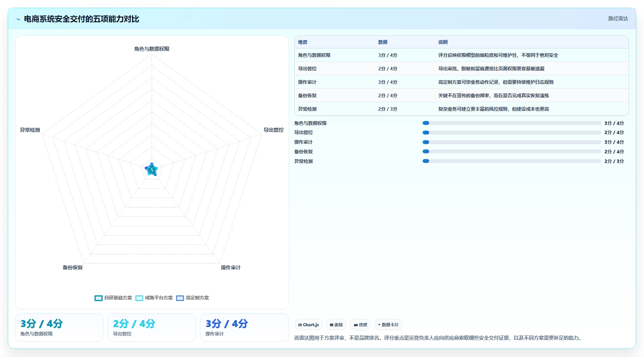Click the 说明 column header
The height and width of the screenshot is (357, 644).
[443, 42]
